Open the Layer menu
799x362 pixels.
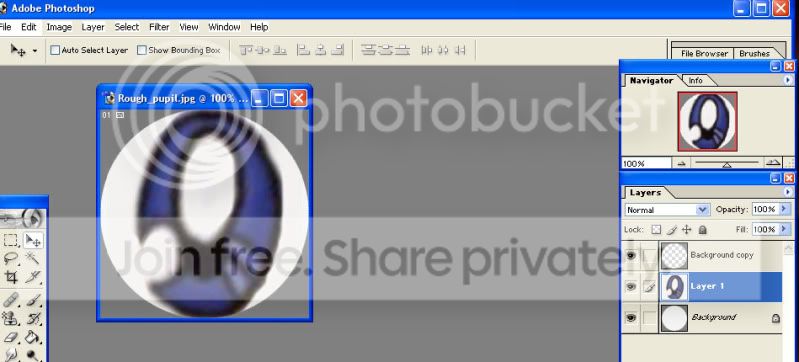93,27
